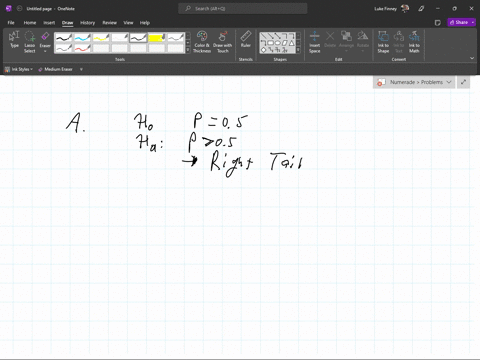Click the back arrow in title bar
This screenshot has height=360, width=480.
19,9
